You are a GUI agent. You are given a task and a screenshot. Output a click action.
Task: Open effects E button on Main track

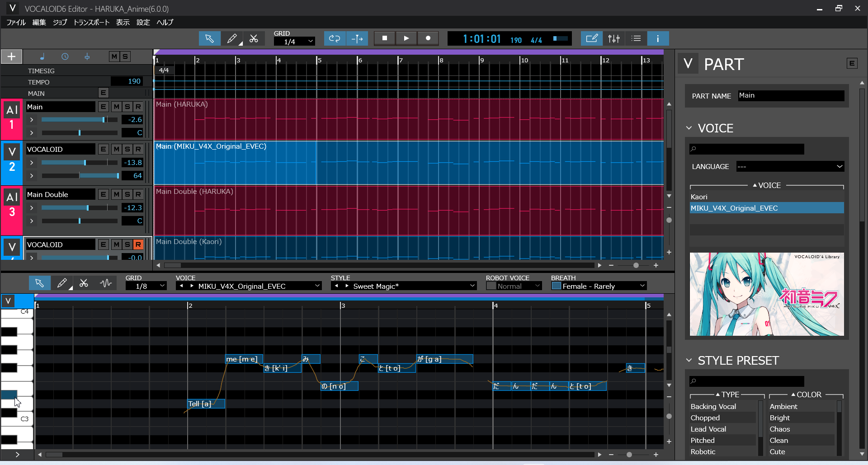[104, 107]
